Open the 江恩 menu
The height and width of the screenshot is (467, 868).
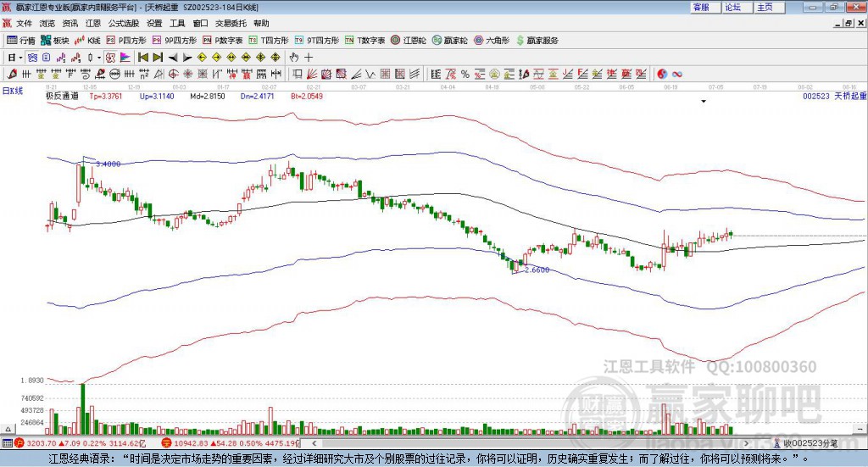click(93, 23)
